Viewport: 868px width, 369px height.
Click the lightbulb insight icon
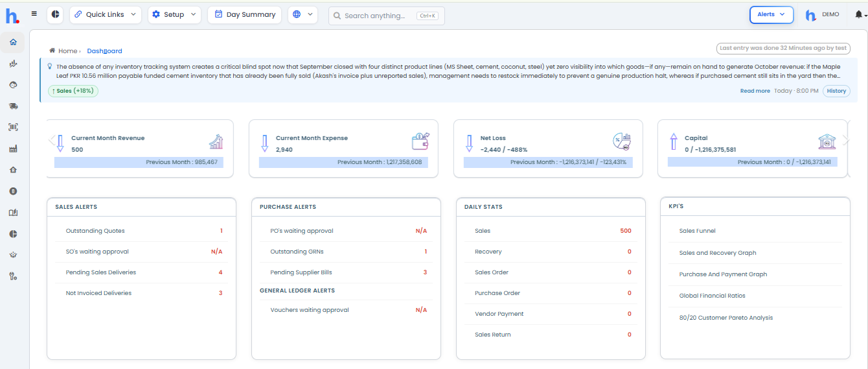coord(50,65)
